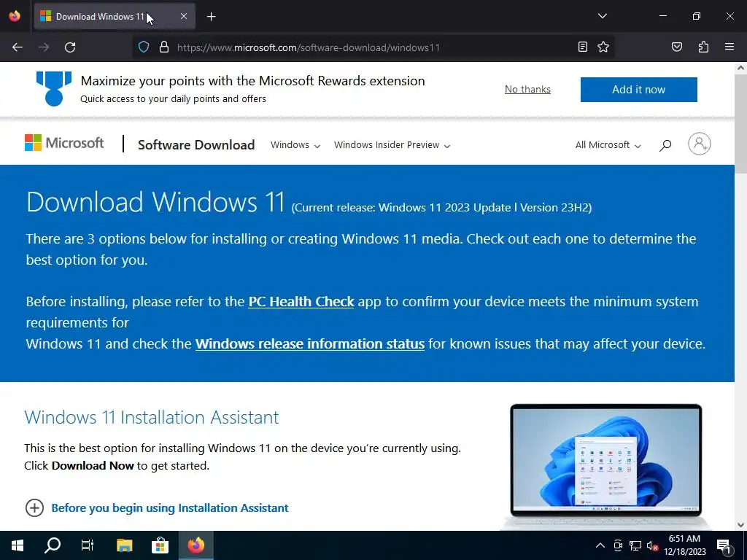This screenshot has height=560, width=747.
Task: Click the Save to Pocket icon
Action: coord(677,47)
